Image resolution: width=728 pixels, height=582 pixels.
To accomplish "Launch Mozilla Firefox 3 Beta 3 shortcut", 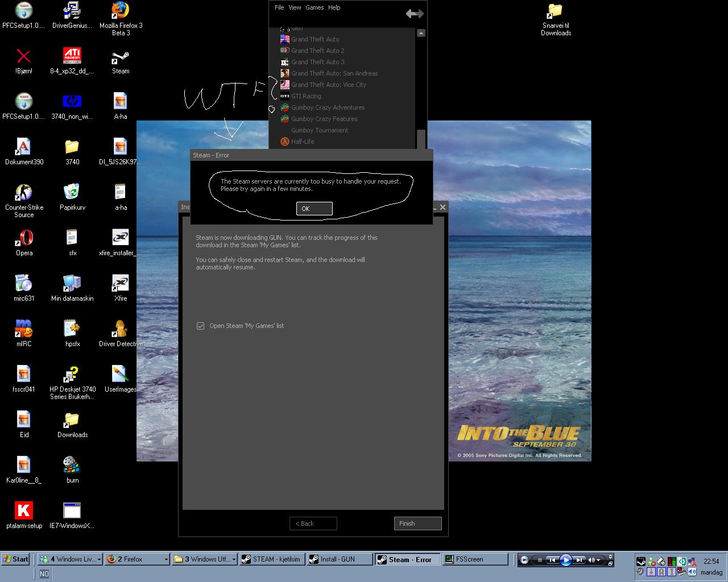I will tap(121, 19).
